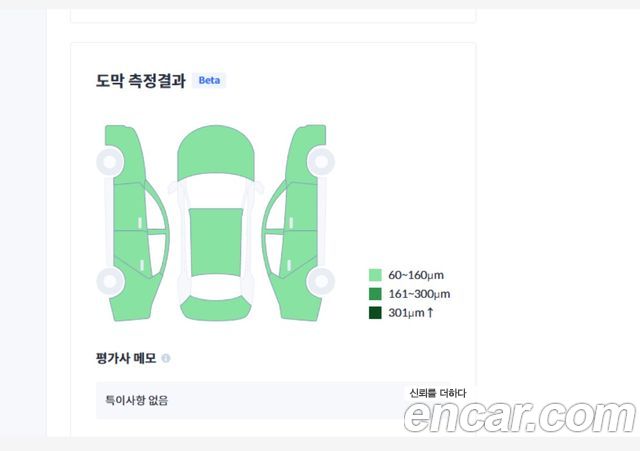Viewport: 640px width, 451px height.
Task: Click the right side rear door panel
Action: pyautogui.click(x=300, y=251)
